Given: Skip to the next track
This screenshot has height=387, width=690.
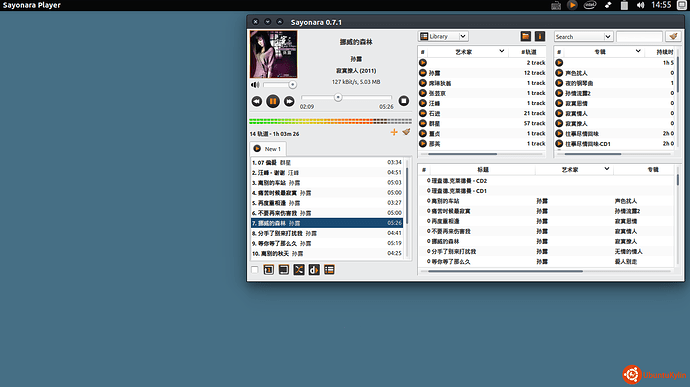Looking at the screenshot, I should tap(289, 101).
